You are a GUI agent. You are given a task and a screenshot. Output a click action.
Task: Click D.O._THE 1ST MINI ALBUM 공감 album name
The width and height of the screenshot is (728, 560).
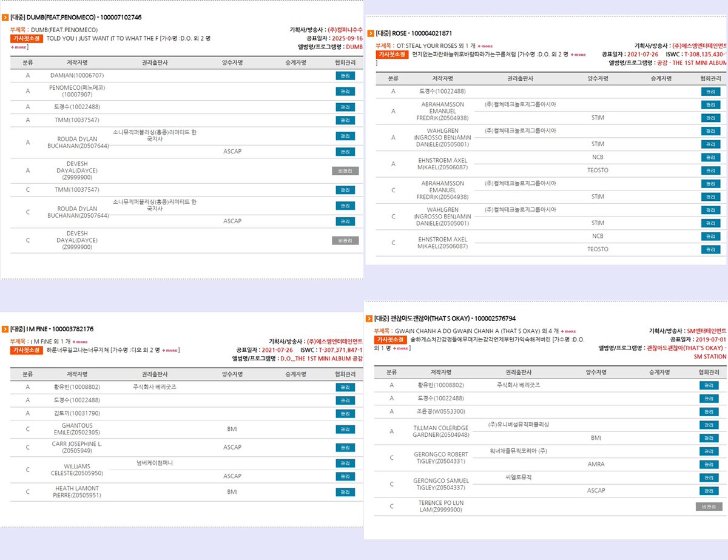tap(322, 359)
